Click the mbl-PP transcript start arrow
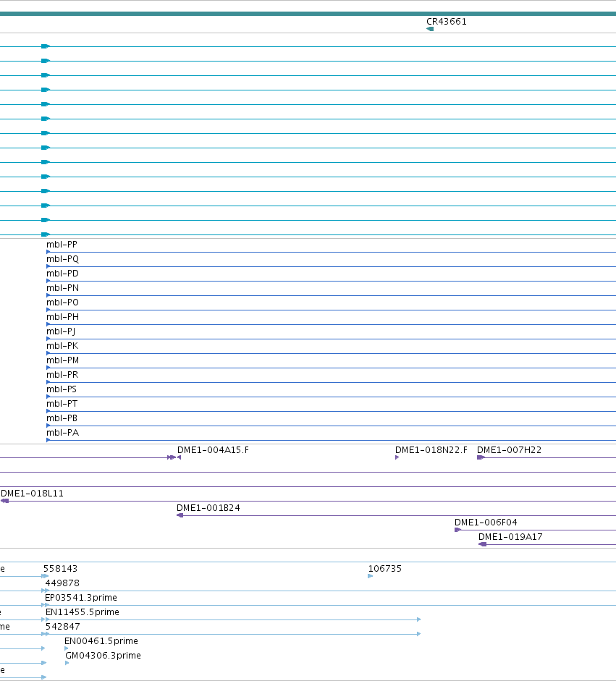Viewport: 616px width, 681px height. (48, 252)
